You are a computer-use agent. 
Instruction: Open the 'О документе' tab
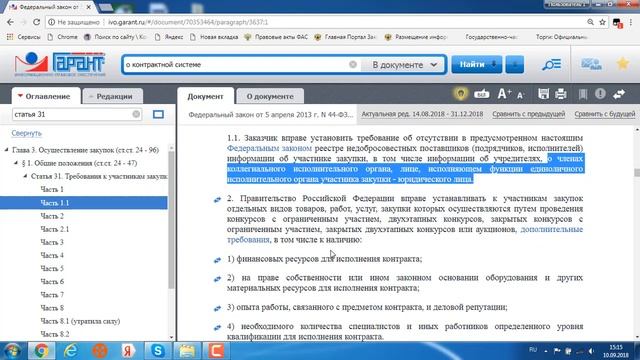pos(270,96)
